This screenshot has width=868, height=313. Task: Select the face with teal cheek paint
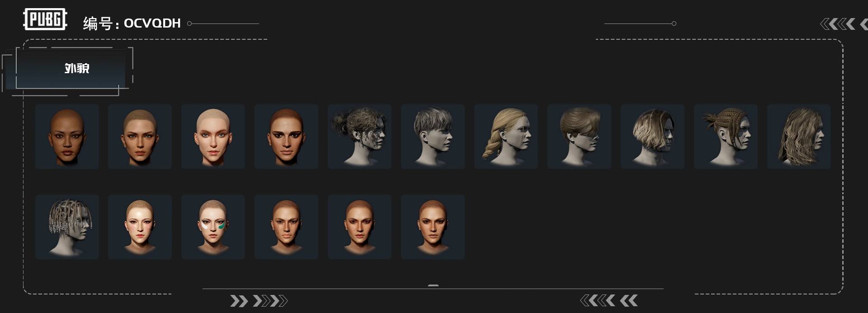[x=213, y=227]
